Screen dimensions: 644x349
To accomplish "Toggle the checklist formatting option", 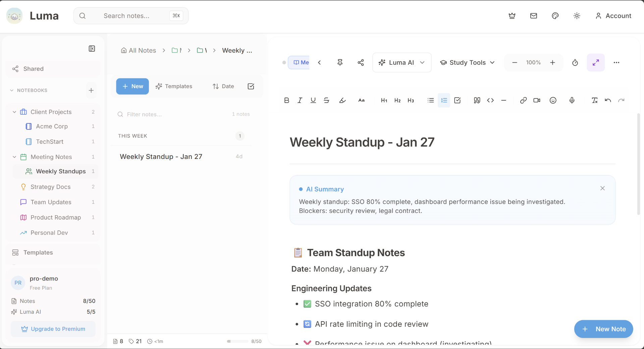I will point(457,100).
